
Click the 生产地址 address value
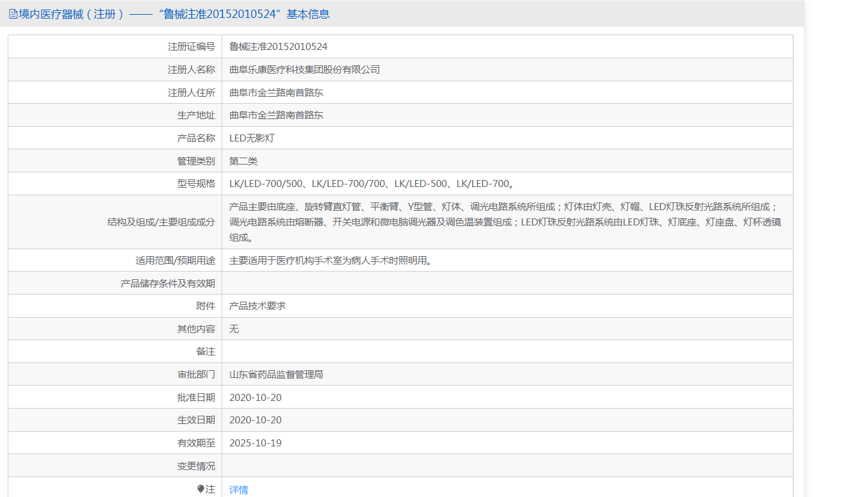point(277,115)
